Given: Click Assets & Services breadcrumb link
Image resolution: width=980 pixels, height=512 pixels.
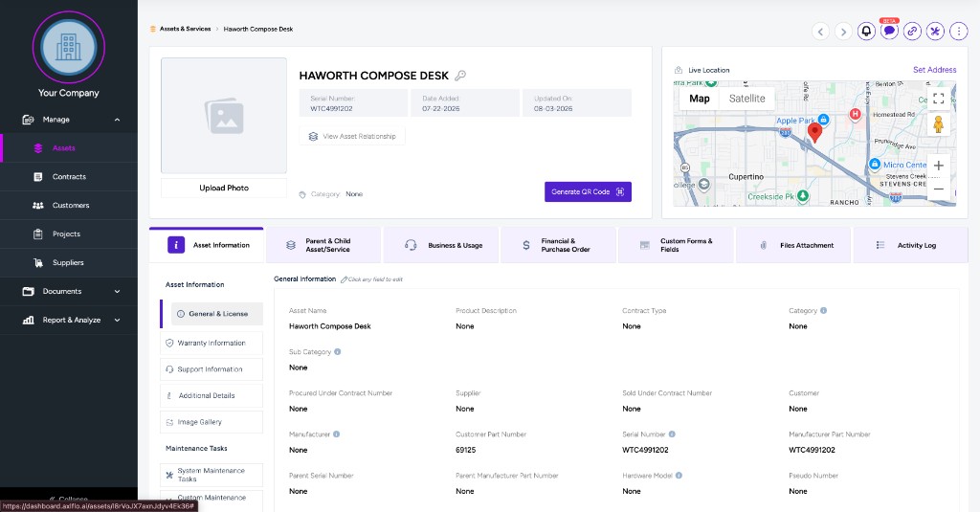Looking at the screenshot, I should tap(185, 29).
